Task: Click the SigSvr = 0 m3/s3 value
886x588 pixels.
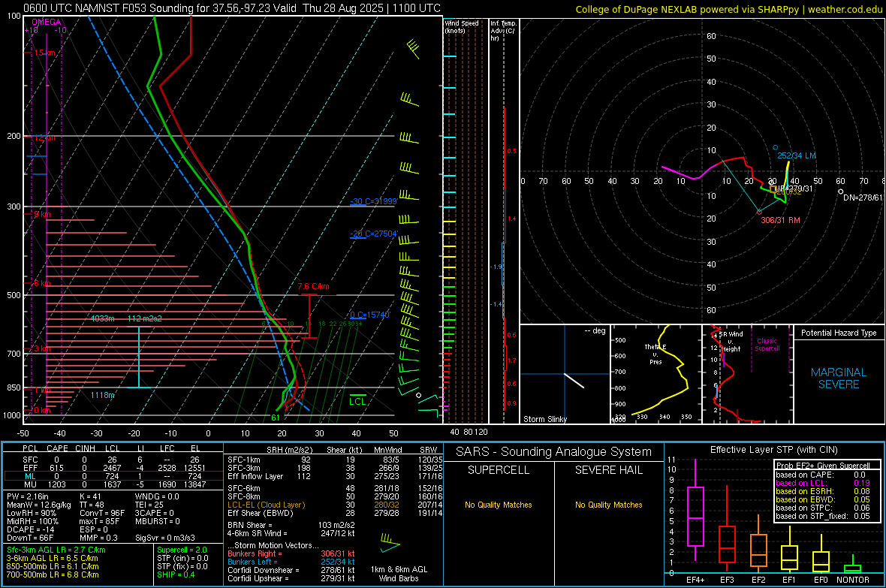Action: pos(165,538)
